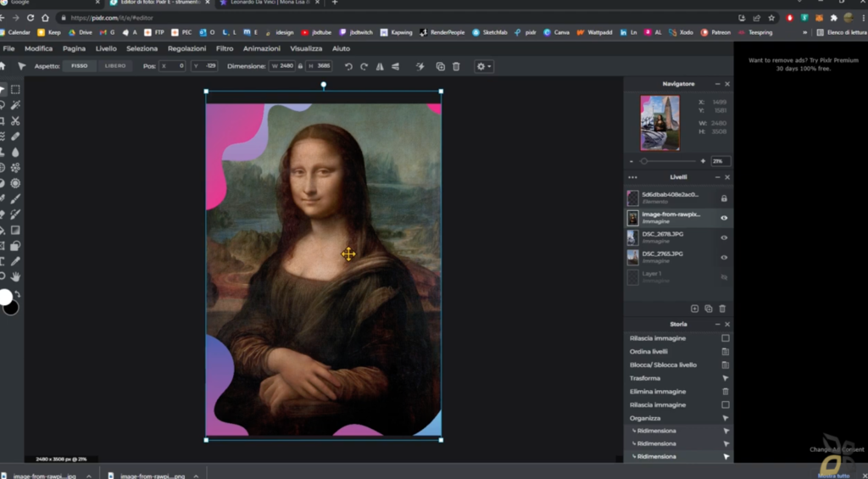The height and width of the screenshot is (479, 868).
Task: Select the Heal bandage tool
Action: [15, 136]
